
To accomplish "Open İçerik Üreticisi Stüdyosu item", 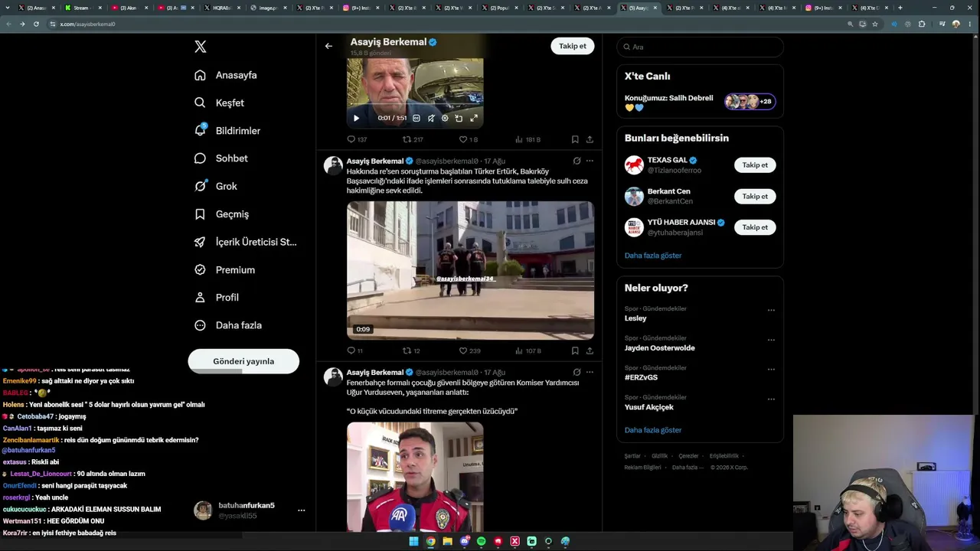I will (x=246, y=242).
